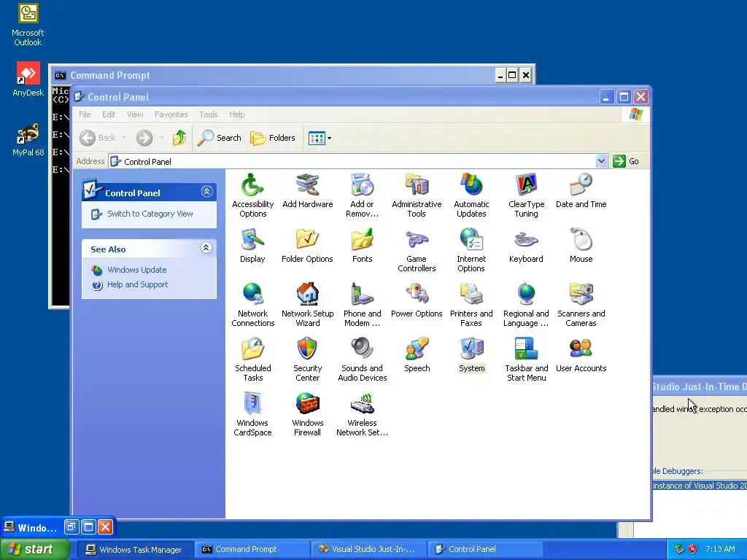
Task: Launch Wireless Network Setup wizard
Action: (x=362, y=414)
